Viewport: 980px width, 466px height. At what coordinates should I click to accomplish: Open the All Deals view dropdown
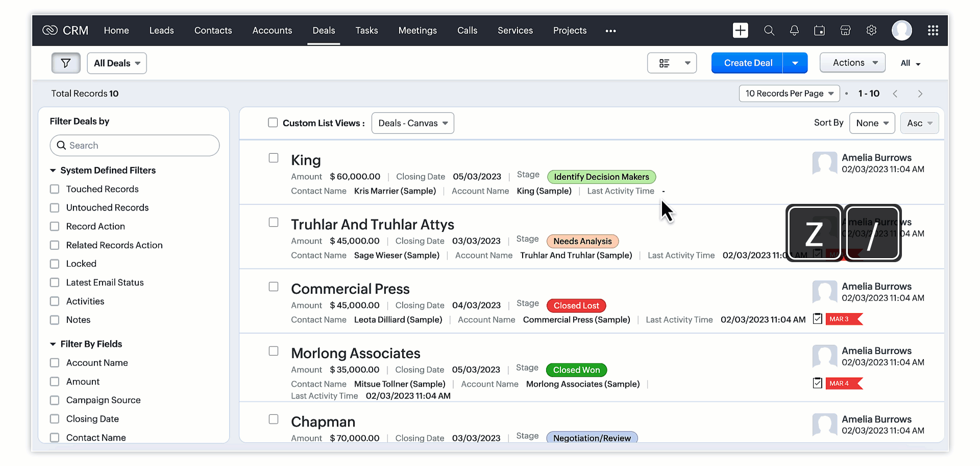(x=117, y=63)
